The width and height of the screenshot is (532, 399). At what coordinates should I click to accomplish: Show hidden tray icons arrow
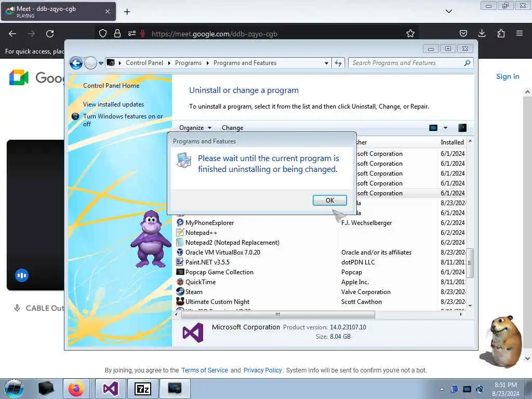tap(442, 390)
